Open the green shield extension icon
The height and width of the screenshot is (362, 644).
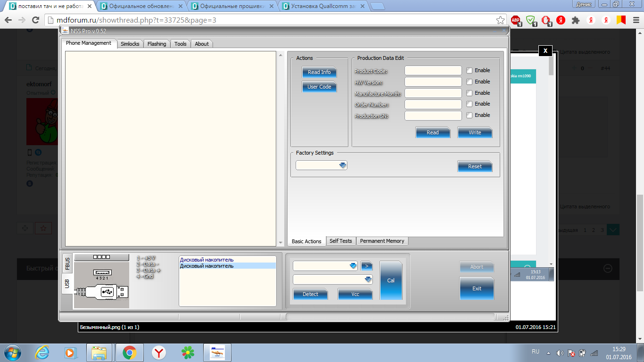pos(531,20)
